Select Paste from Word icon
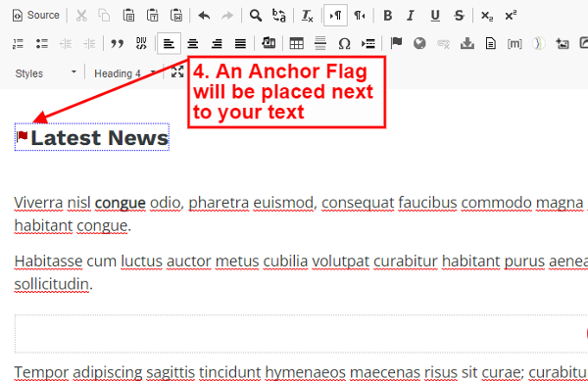Viewport: 588px width, 381px height. pyautogui.click(x=176, y=16)
